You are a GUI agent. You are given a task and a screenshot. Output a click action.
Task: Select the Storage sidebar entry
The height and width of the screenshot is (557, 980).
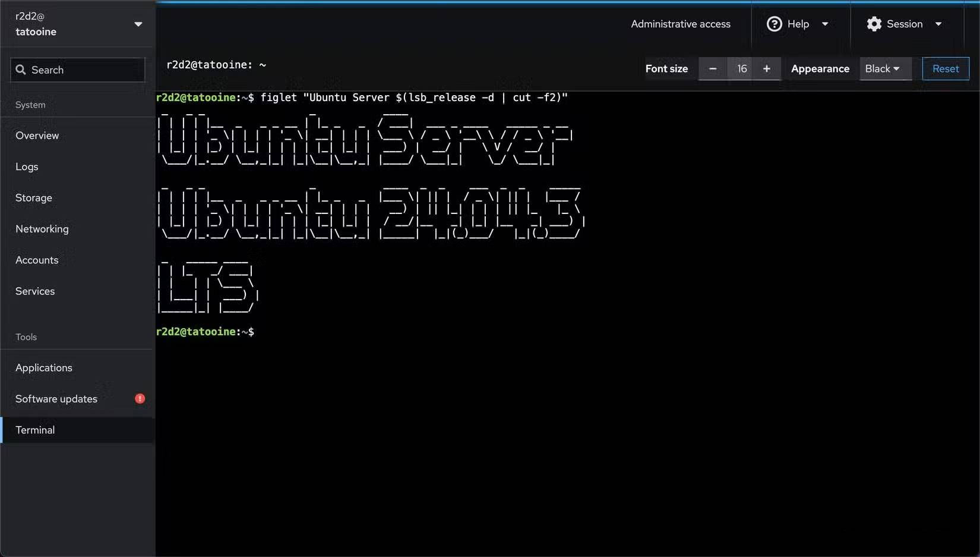tap(33, 198)
